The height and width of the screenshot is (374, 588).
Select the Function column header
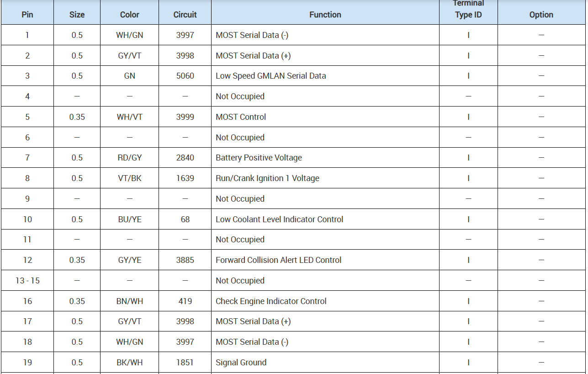[325, 15]
